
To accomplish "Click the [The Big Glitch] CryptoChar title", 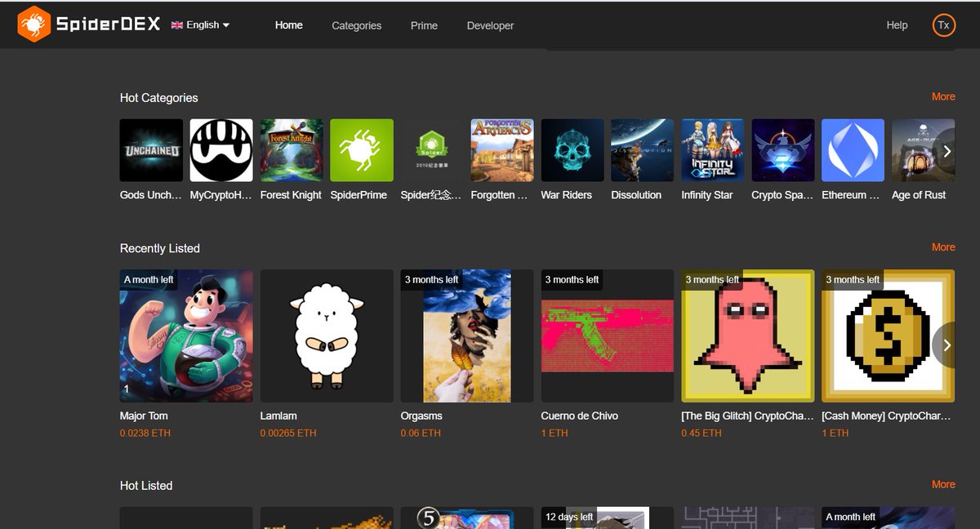I will pyautogui.click(x=748, y=416).
